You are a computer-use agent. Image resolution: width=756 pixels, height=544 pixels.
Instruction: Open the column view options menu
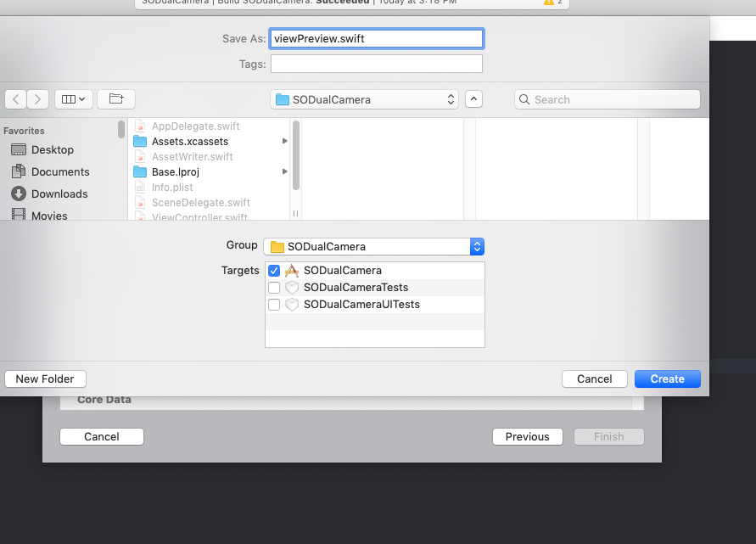tap(73, 99)
